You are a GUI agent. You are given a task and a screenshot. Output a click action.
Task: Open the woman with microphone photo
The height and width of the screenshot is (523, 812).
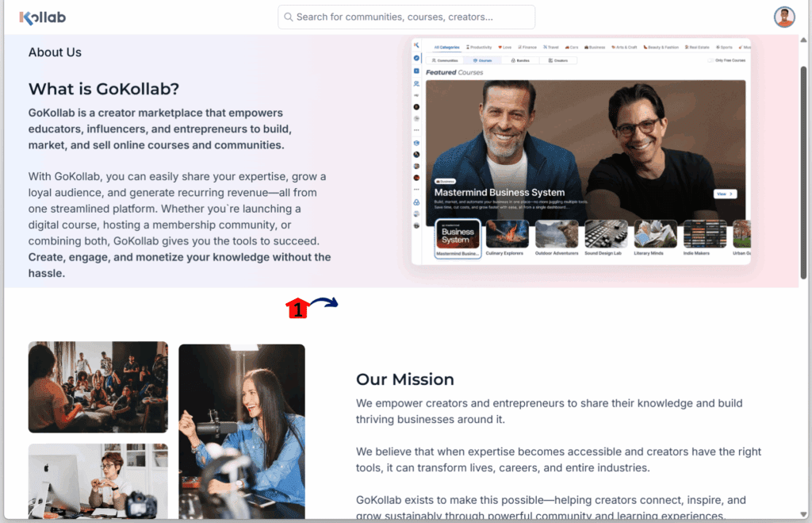coord(242,431)
